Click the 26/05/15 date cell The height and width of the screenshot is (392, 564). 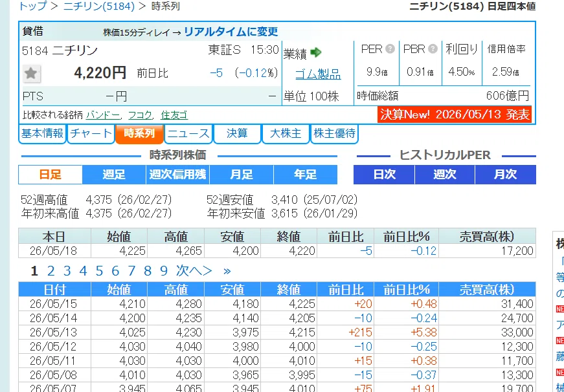(x=53, y=304)
